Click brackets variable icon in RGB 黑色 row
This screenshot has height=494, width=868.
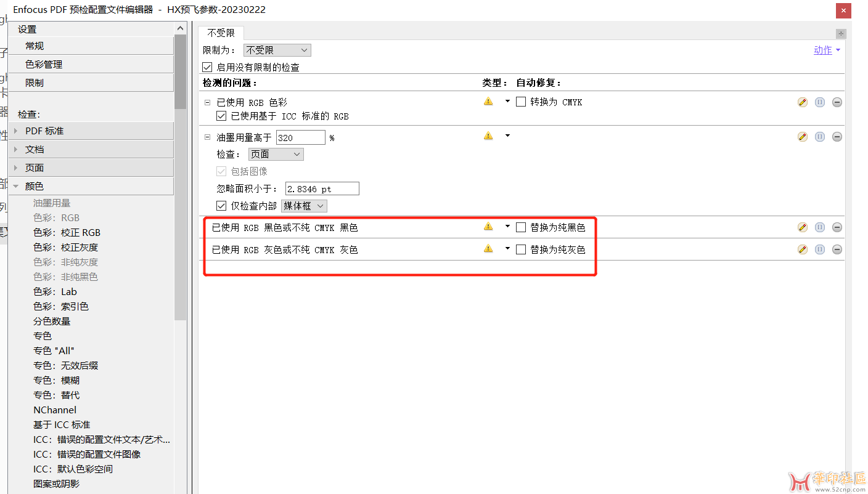820,227
